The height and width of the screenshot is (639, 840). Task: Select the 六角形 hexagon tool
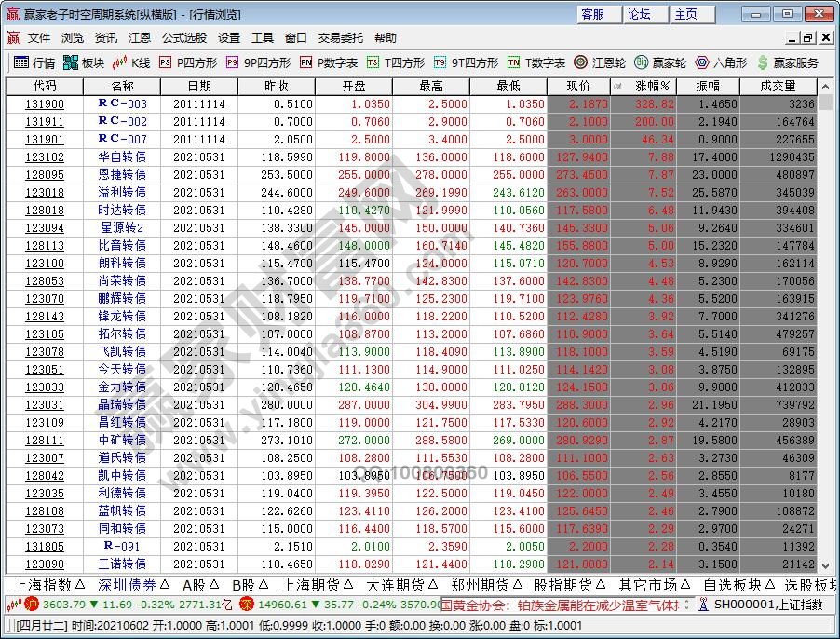click(x=720, y=62)
